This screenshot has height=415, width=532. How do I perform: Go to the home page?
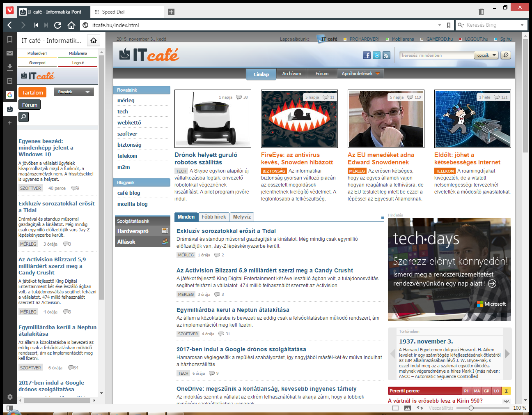coord(71,25)
